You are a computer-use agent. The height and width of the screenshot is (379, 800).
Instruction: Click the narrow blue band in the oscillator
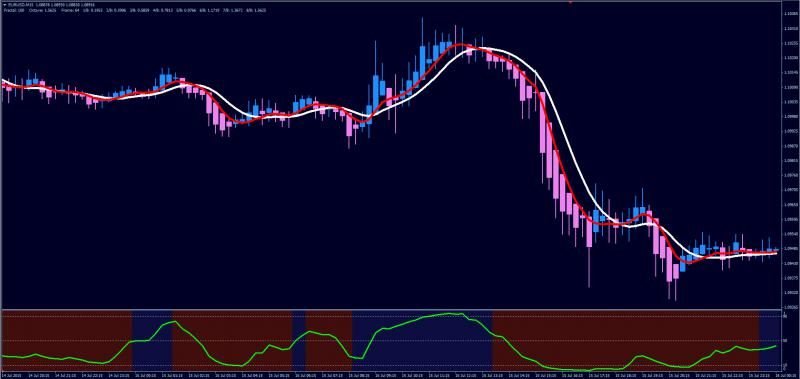[x=299, y=341]
